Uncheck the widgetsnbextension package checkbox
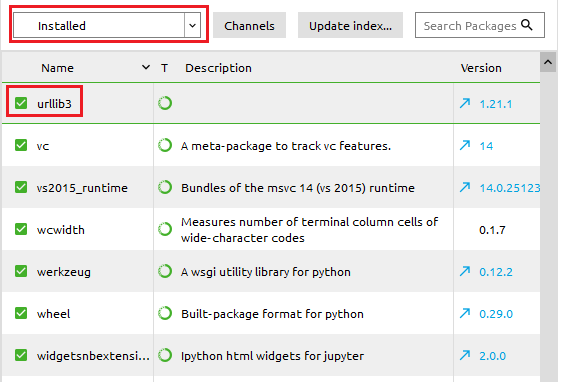Image resolution: width=562 pixels, height=382 pixels. coord(21,355)
